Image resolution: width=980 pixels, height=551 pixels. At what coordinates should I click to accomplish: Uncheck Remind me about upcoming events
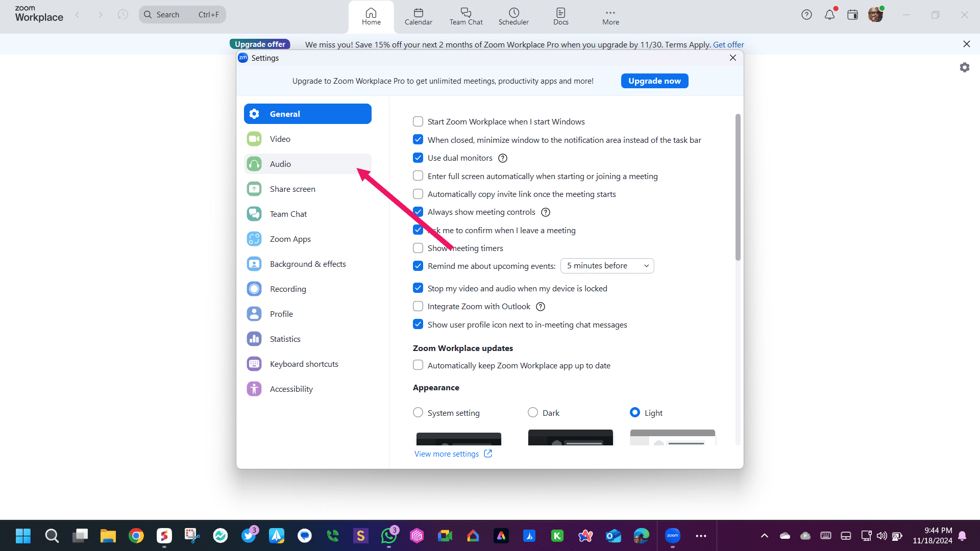tap(418, 266)
